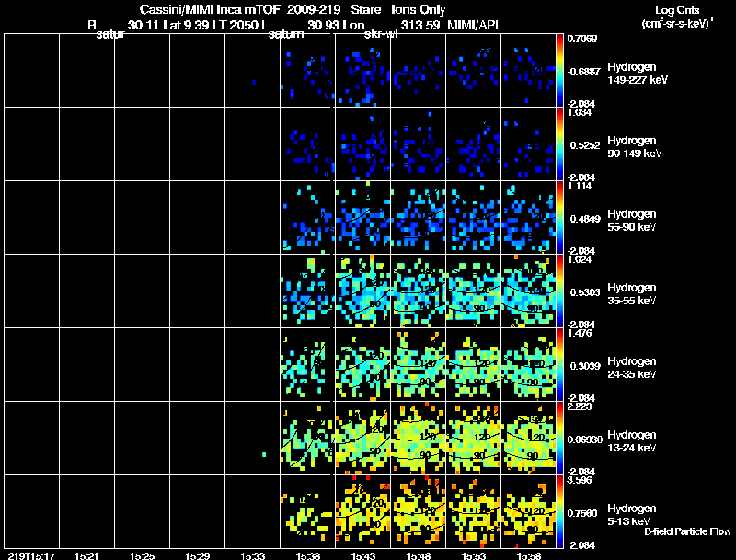Viewport: 736px width, 560px height.
Task: Click the "219T15:17" time axis label
Action: tap(31, 555)
